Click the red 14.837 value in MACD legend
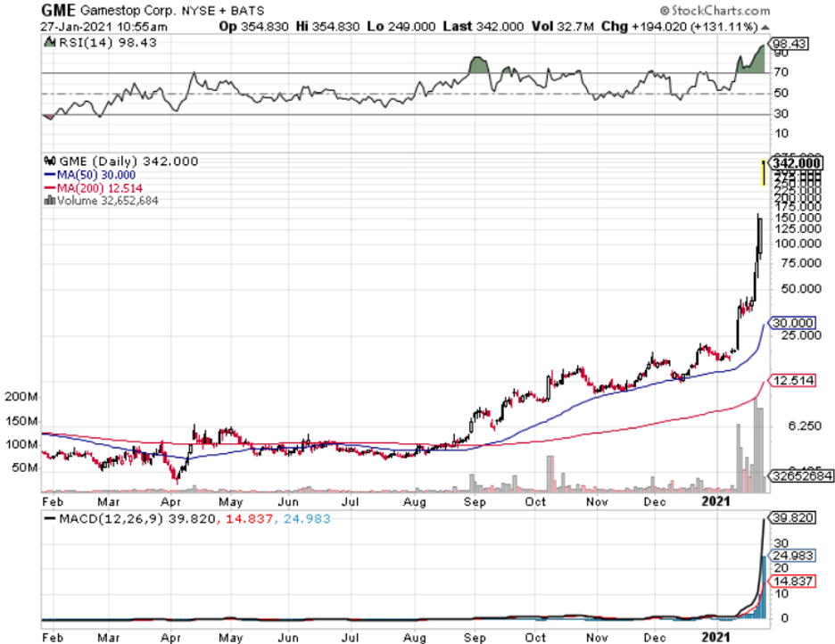The height and width of the screenshot is (644, 835). (249, 518)
